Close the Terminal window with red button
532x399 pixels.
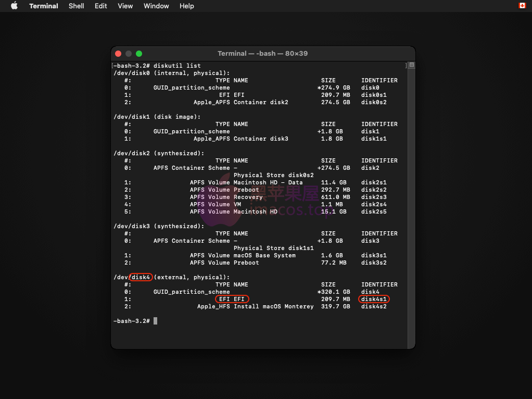(x=118, y=54)
